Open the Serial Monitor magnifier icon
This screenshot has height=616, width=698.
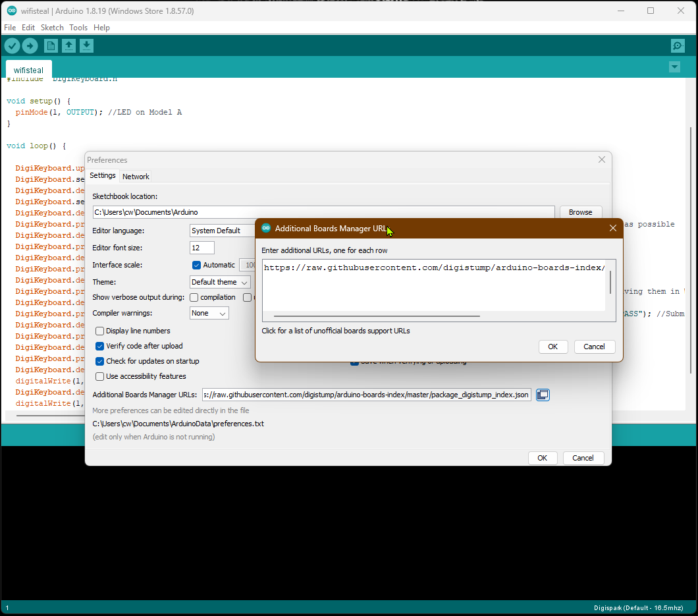click(678, 46)
